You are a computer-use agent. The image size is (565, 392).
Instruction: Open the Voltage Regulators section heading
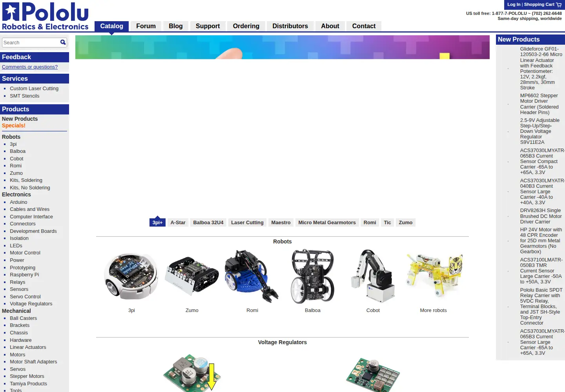click(282, 342)
